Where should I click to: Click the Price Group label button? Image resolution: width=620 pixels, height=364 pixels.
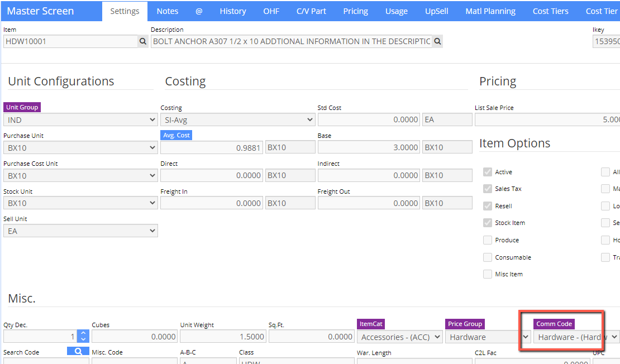click(x=465, y=324)
